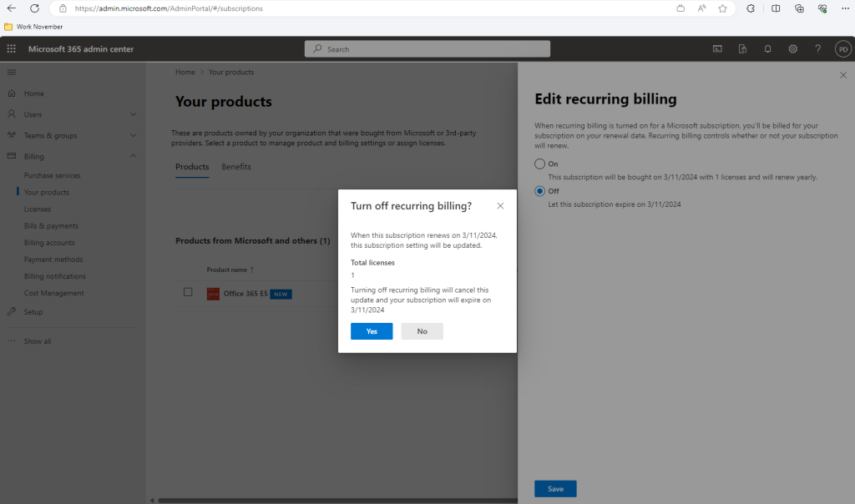The width and height of the screenshot is (855, 504).
Task: Show all navigation items
Action: [x=37, y=341]
